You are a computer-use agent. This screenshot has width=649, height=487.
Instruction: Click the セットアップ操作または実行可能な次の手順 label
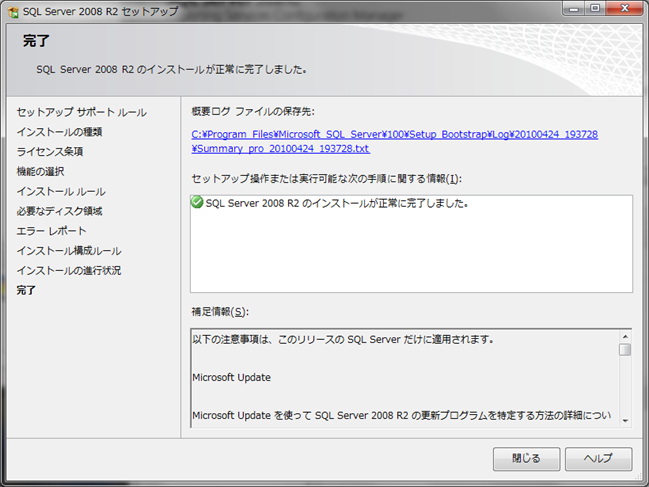[327, 179]
